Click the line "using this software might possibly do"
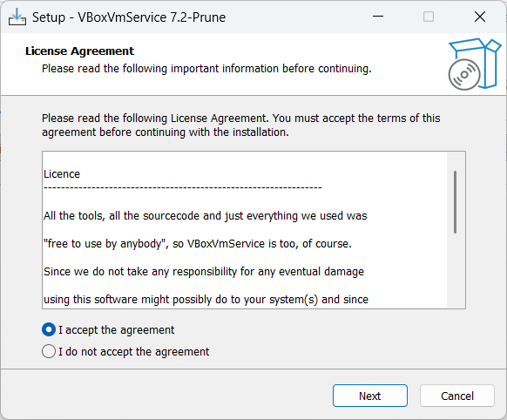507x420 pixels. (x=206, y=300)
